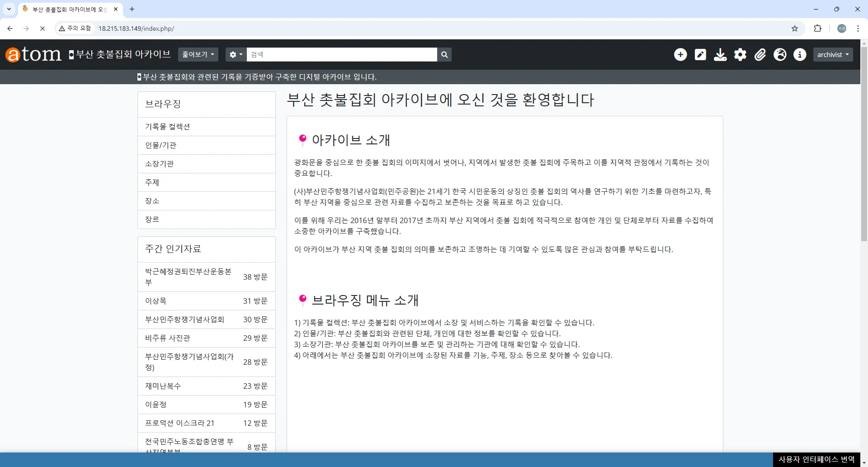The height and width of the screenshot is (467, 868).
Task: Bookmark this page with star icon
Action: (x=795, y=29)
